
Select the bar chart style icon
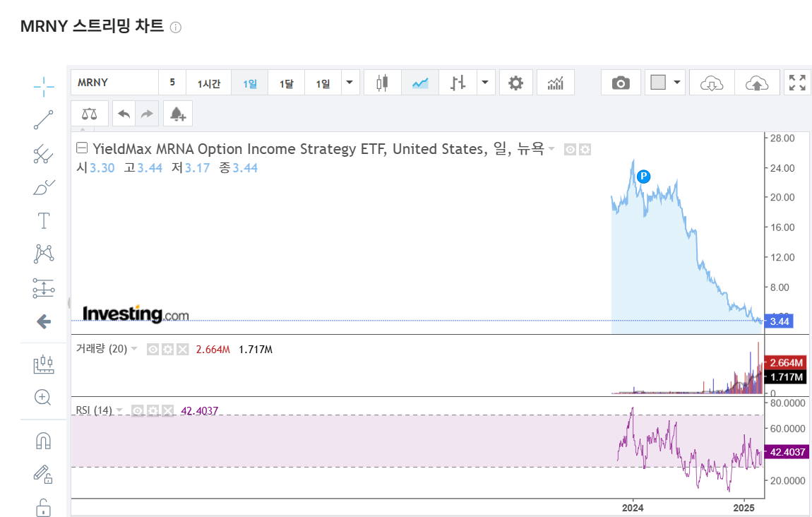(458, 83)
